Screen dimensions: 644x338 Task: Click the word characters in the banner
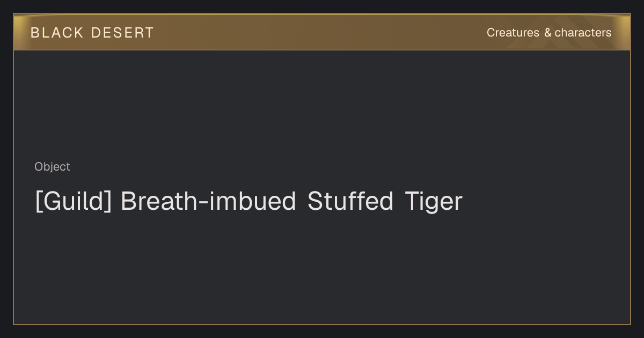[x=583, y=33]
